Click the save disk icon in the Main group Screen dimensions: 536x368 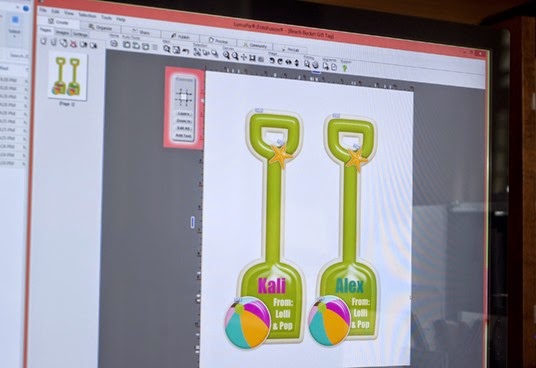(176, 50)
